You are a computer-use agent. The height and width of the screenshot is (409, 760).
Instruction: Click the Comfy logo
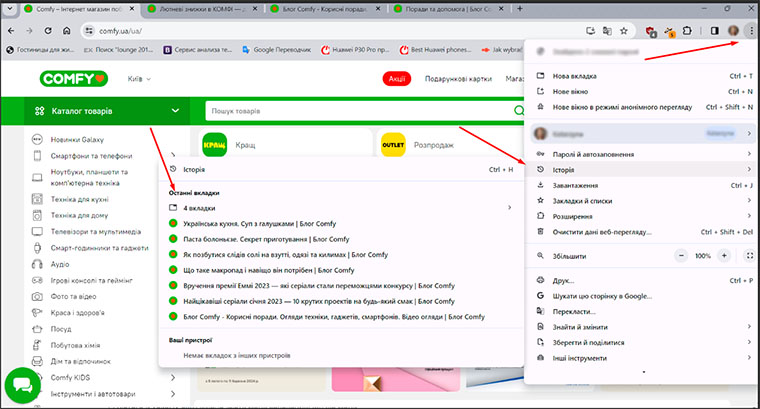[73, 79]
